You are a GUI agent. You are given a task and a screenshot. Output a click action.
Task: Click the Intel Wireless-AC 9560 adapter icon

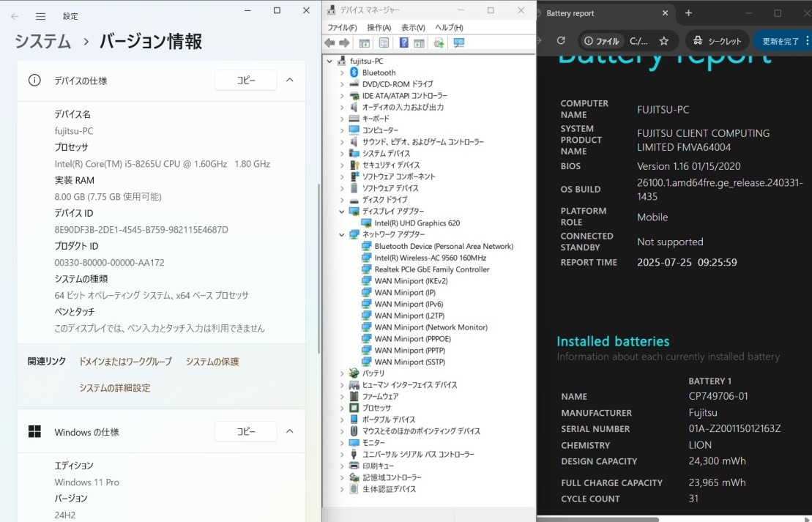click(367, 258)
